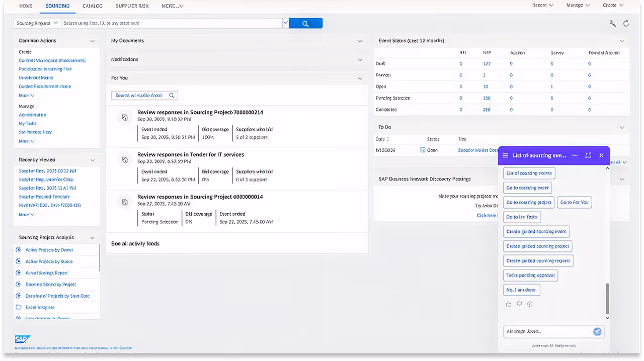Viewport: 644px width, 361px height.
Task: Collapse the Common Actions panel
Action: (92, 41)
